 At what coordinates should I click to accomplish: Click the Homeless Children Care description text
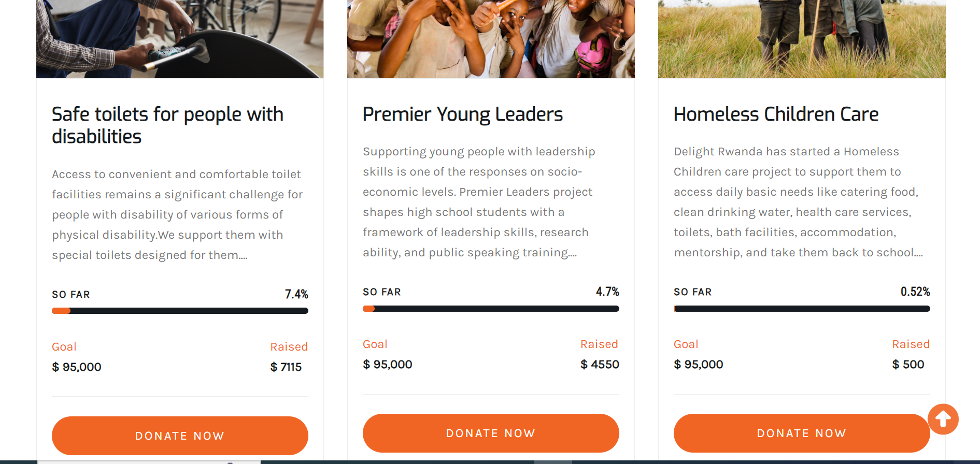(x=798, y=202)
